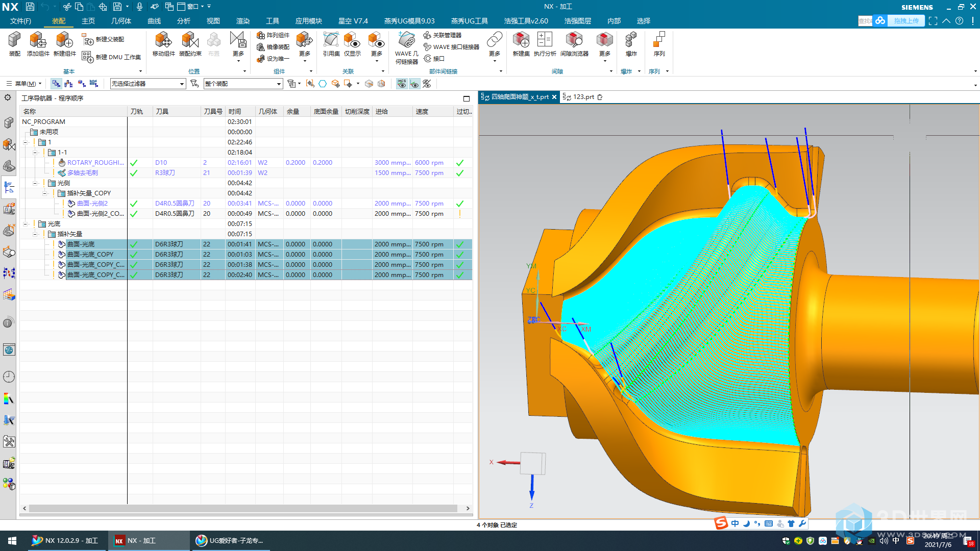Image resolution: width=980 pixels, height=551 pixels.
Task: Click the 阵列组件 pattern component icon
Action: [261, 35]
